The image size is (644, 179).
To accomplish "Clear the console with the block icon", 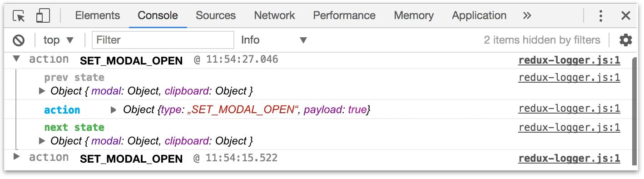I will pyautogui.click(x=19, y=40).
